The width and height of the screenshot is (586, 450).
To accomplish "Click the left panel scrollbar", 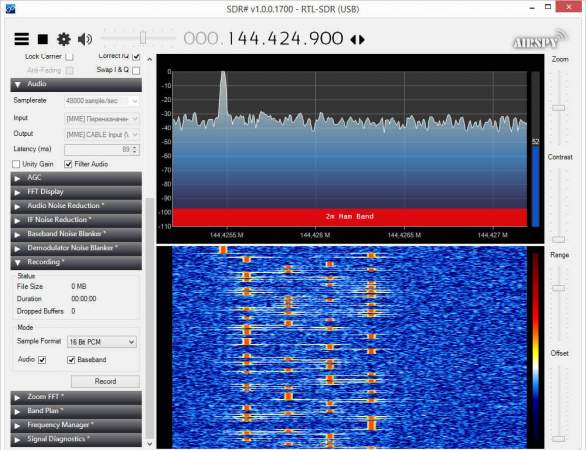I will 149,318.
